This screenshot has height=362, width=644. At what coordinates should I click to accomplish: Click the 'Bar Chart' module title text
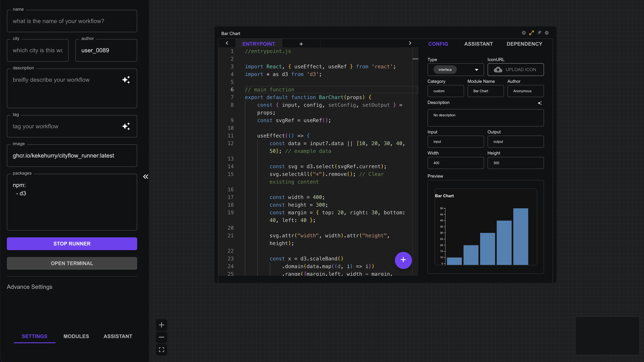tap(231, 34)
